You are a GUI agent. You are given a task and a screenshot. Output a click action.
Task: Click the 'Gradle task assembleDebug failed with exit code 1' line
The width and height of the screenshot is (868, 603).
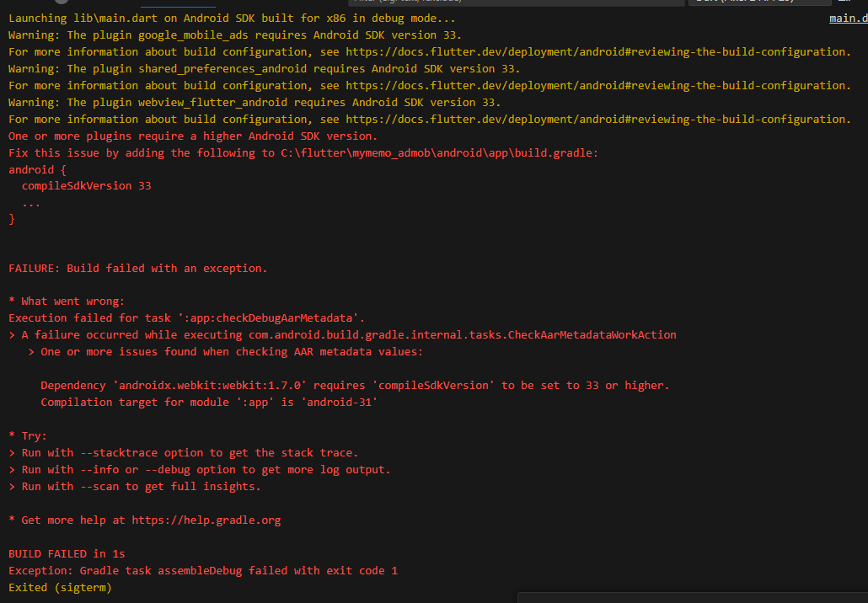coord(202,571)
